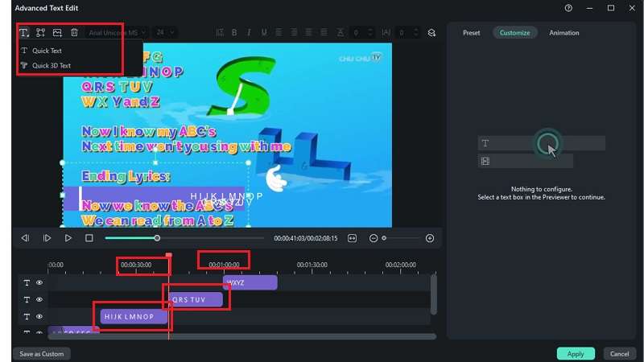Align text left
Image resolution: width=644 pixels, height=362 pixels.
[279, 32]
